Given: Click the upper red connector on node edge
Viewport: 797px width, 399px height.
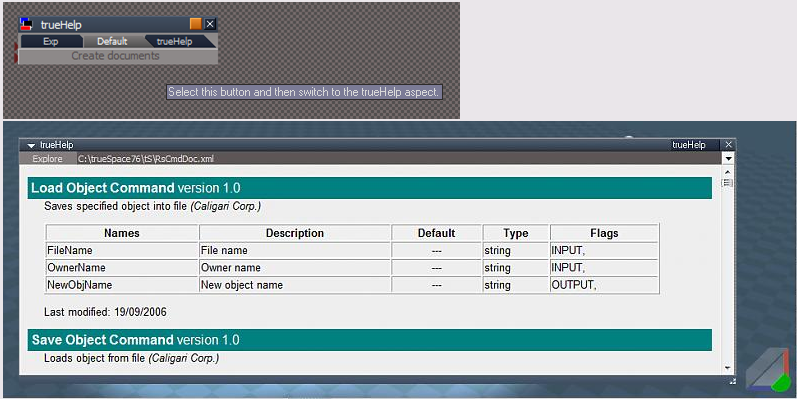Looking at the screenshot, I should pyautogui.click(x=16, y=47).
